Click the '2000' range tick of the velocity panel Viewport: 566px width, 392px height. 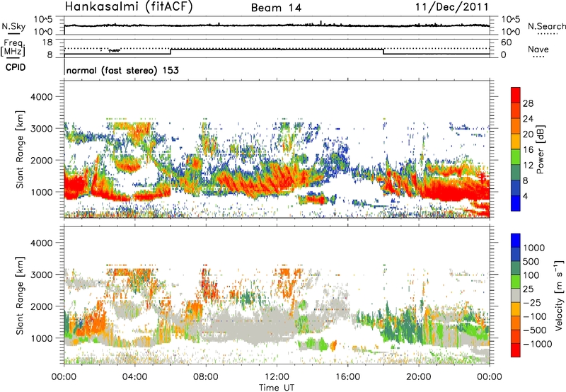[x=41, y=306]
